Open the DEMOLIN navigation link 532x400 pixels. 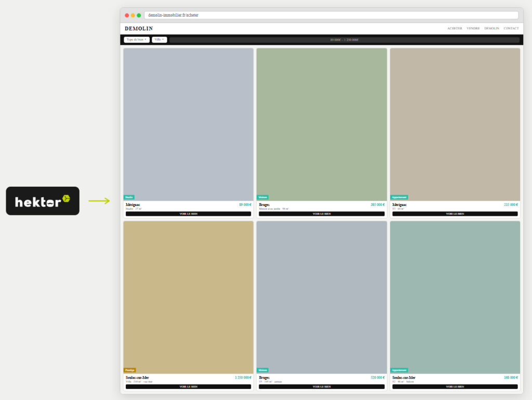491,29
